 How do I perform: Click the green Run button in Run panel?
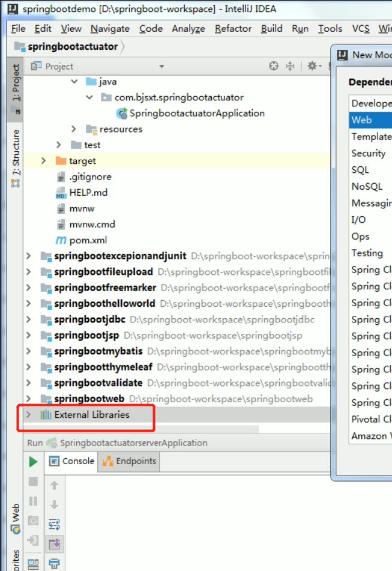click(x=33, y=462)
